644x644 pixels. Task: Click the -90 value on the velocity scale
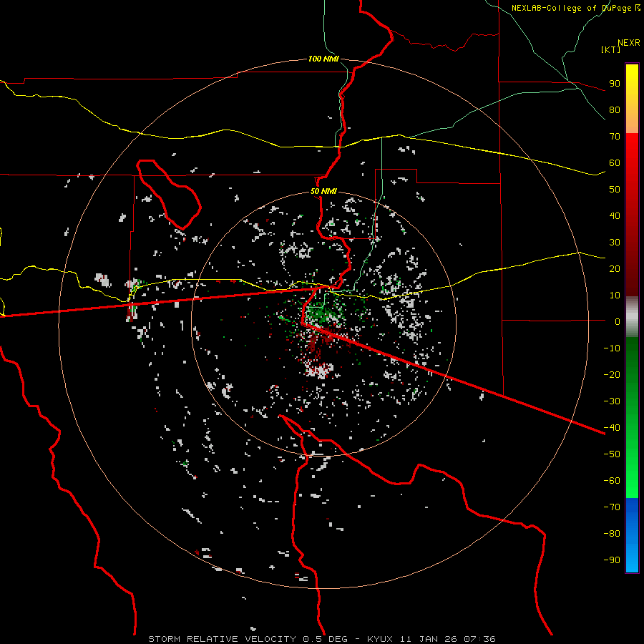(612, 560)
